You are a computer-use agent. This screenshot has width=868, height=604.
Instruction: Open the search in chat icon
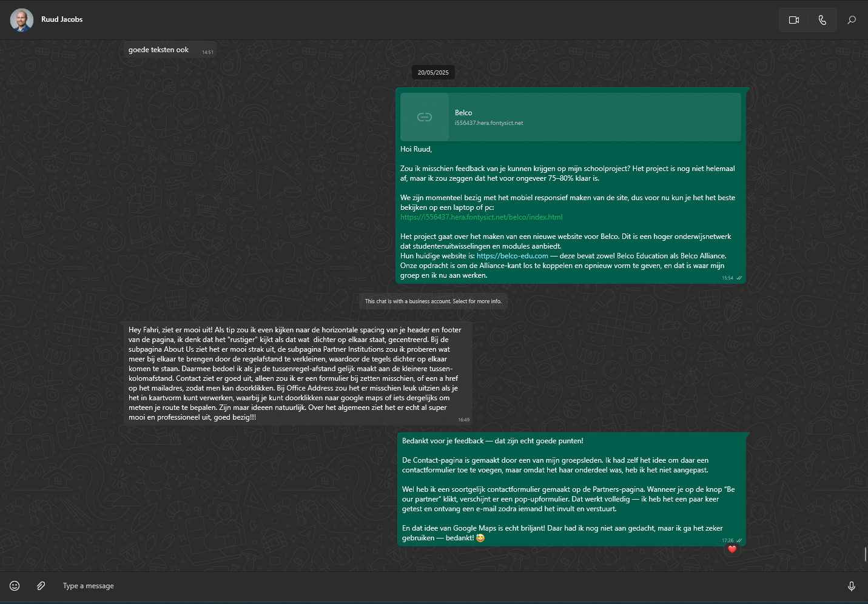[x=852, y=20]
